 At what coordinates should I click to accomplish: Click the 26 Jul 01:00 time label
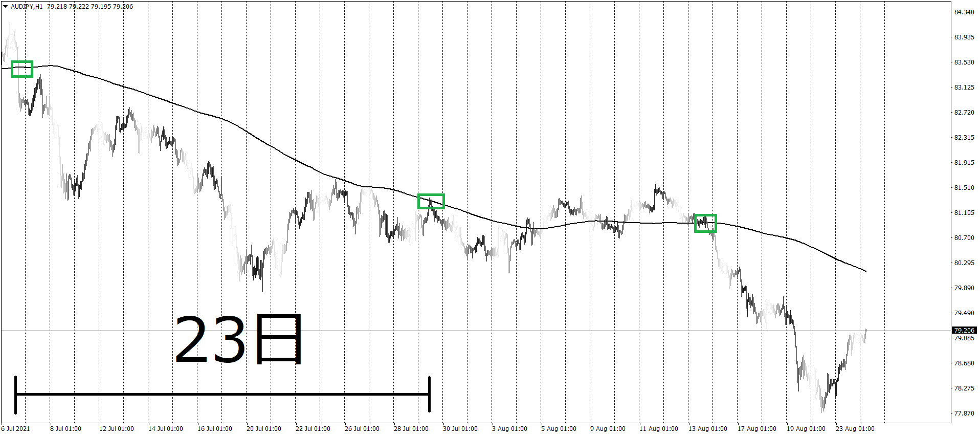click(362, 429)
